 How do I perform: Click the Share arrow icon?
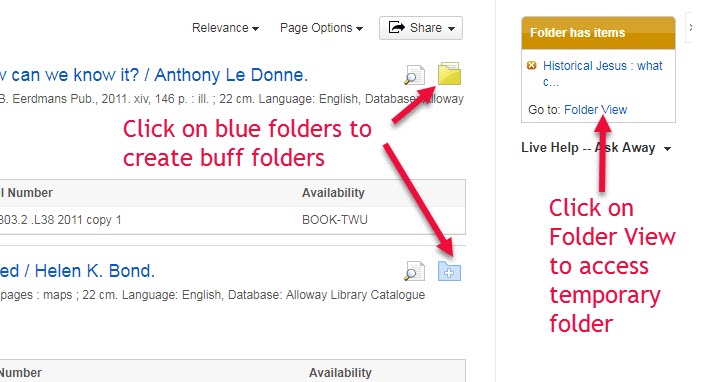point(397,27)
